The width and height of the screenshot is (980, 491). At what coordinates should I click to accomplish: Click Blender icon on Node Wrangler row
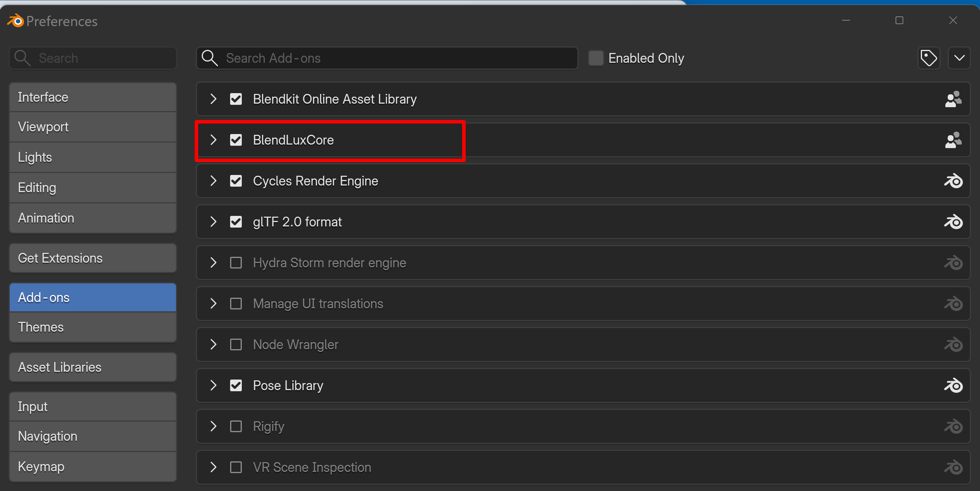point(953,344)
